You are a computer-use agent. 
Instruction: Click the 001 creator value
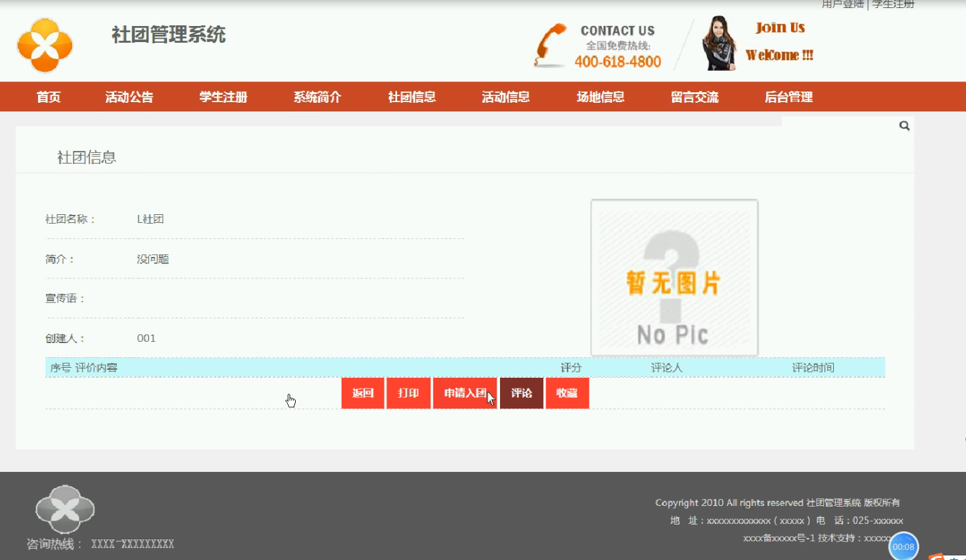click(x=146, y=338)
